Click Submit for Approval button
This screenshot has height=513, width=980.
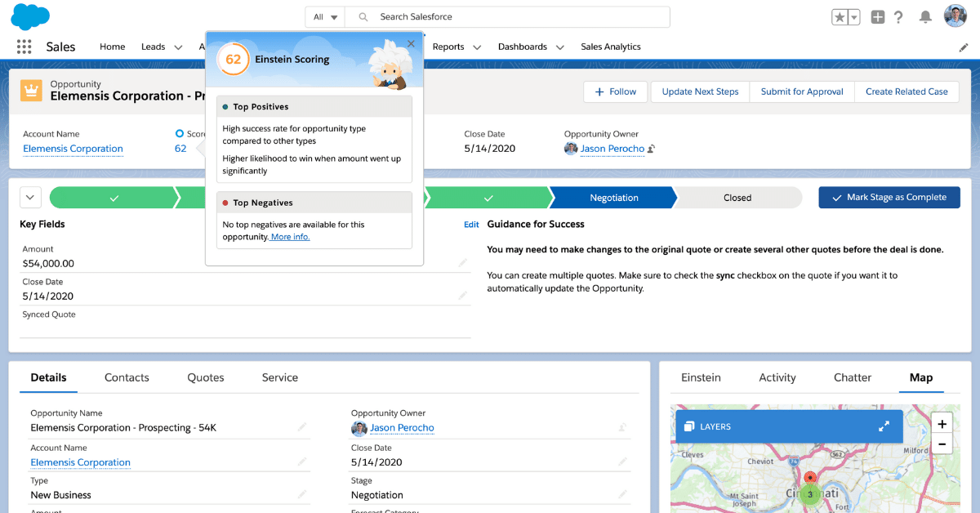point(802,91)
